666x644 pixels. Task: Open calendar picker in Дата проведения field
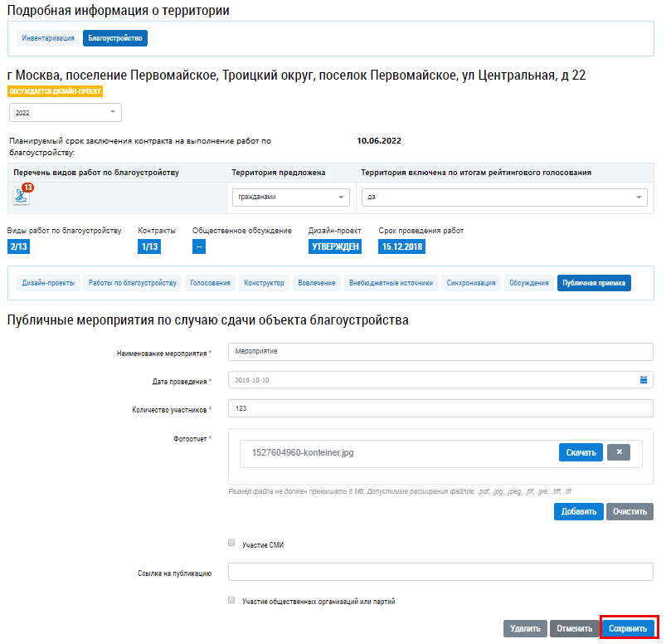coord(644,379)
